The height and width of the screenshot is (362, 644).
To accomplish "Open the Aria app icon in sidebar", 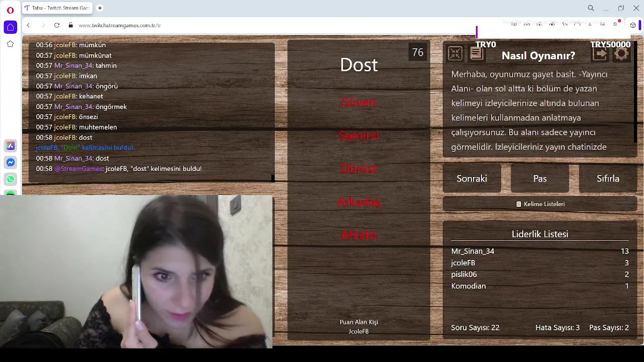I will coord(11,146).
